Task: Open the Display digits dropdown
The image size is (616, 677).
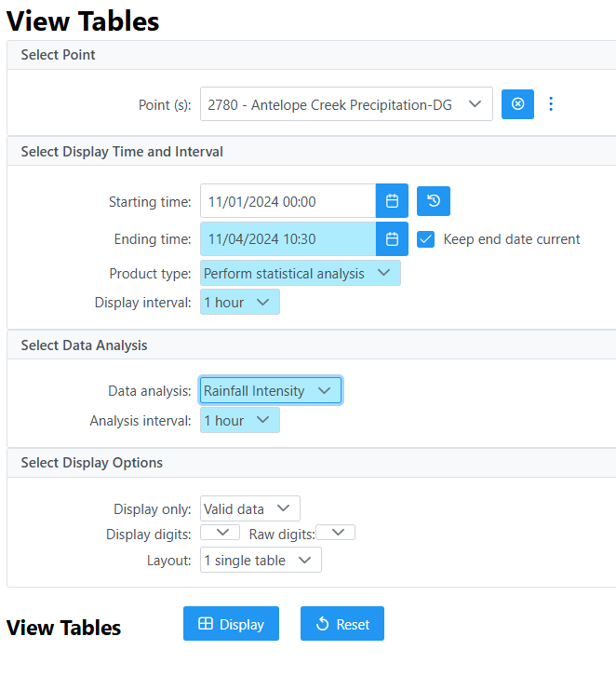Action: [x=220, y=533]
